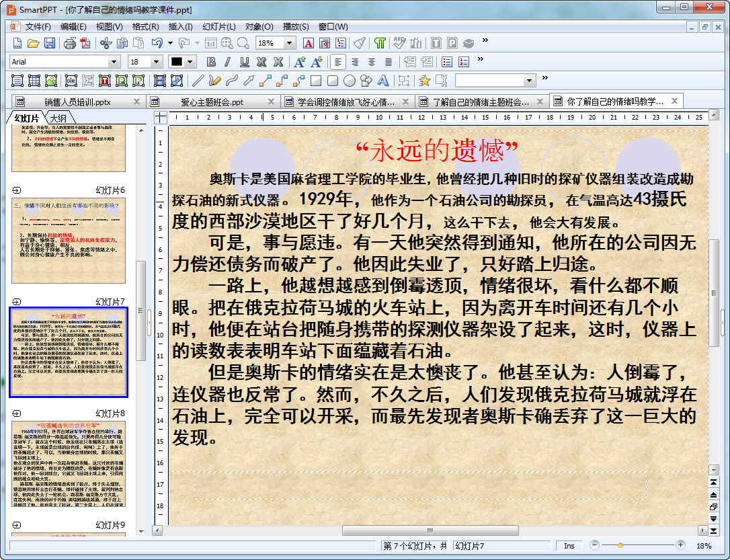Zoom out with the status bar minus button

[594, 545]
